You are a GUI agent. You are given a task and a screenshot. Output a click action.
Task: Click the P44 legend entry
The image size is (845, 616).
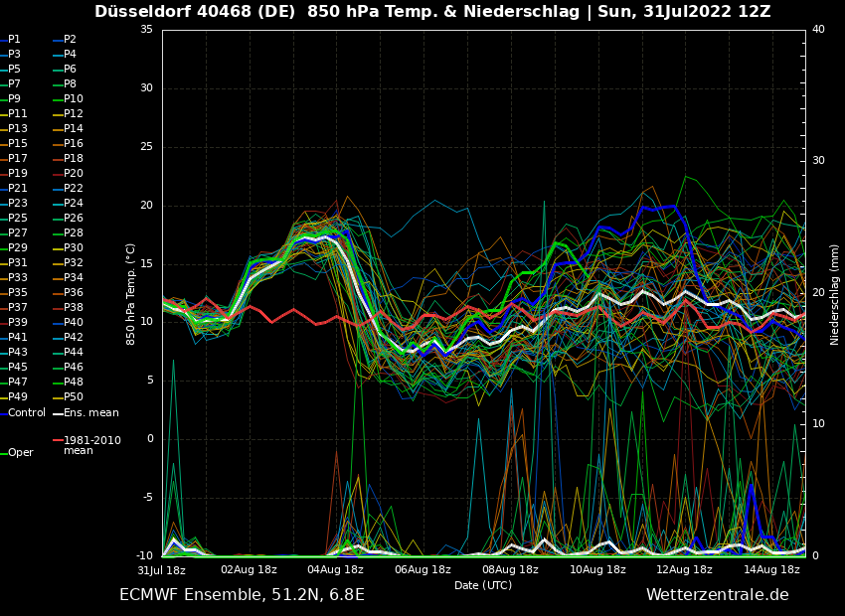[x=74, y=353]
